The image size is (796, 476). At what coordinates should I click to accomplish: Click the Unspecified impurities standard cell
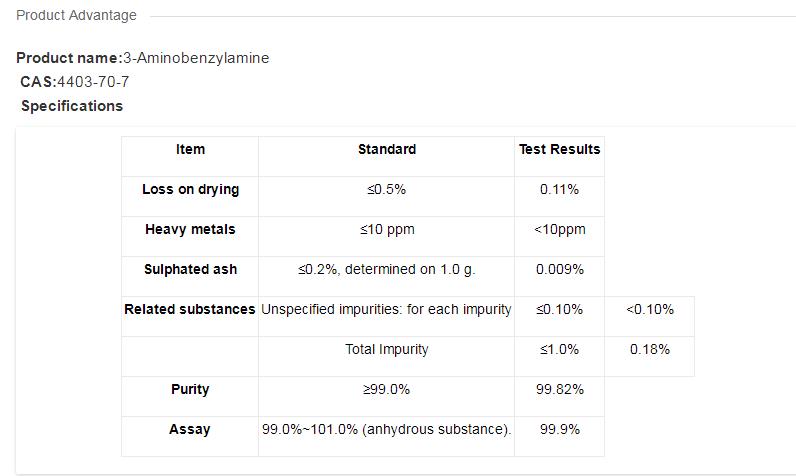[x=387, y=309]
